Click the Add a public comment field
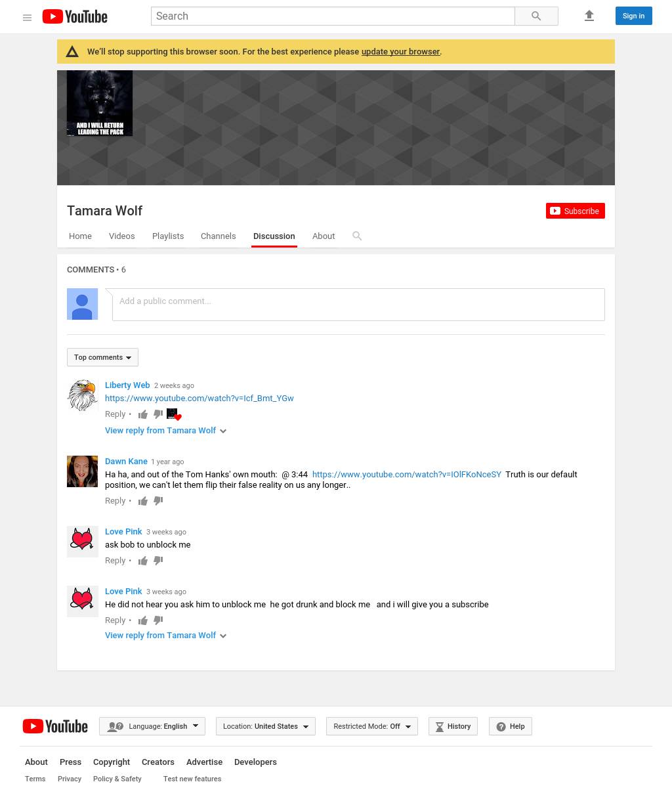 coord(358,305)
